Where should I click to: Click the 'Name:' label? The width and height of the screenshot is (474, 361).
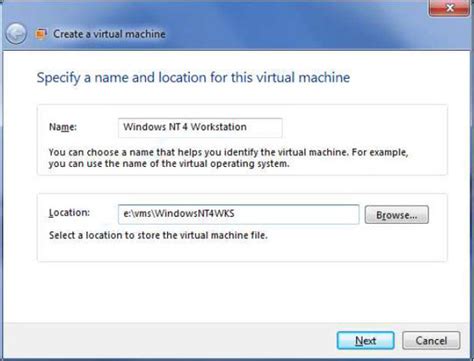(63, 127)
